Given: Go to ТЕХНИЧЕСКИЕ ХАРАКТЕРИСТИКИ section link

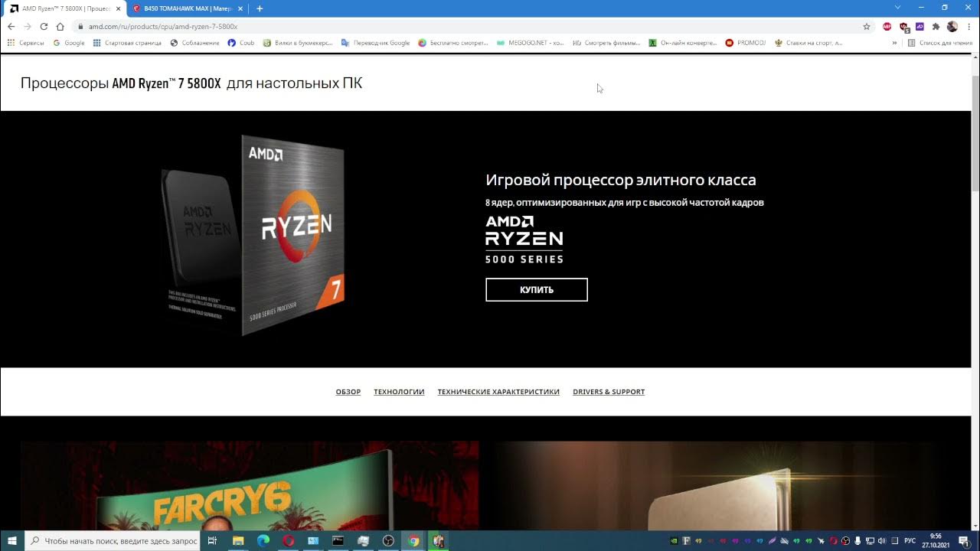Looking at the screenshot, I should 498,392.
